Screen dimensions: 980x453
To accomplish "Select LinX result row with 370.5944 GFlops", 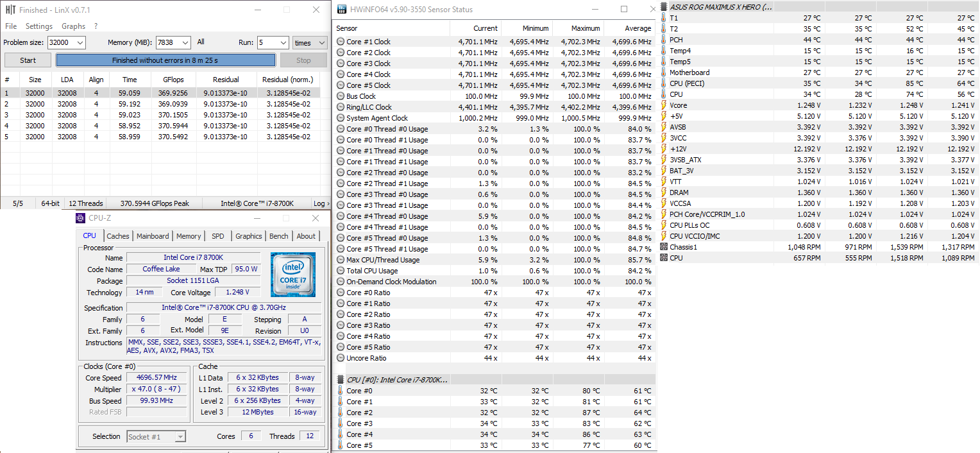I will 160,126.
